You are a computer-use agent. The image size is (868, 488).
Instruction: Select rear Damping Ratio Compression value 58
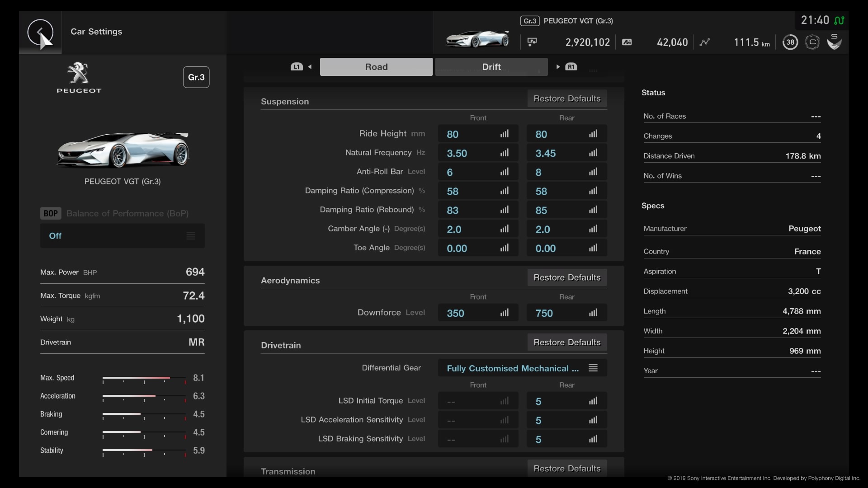(x=566, y=191)
